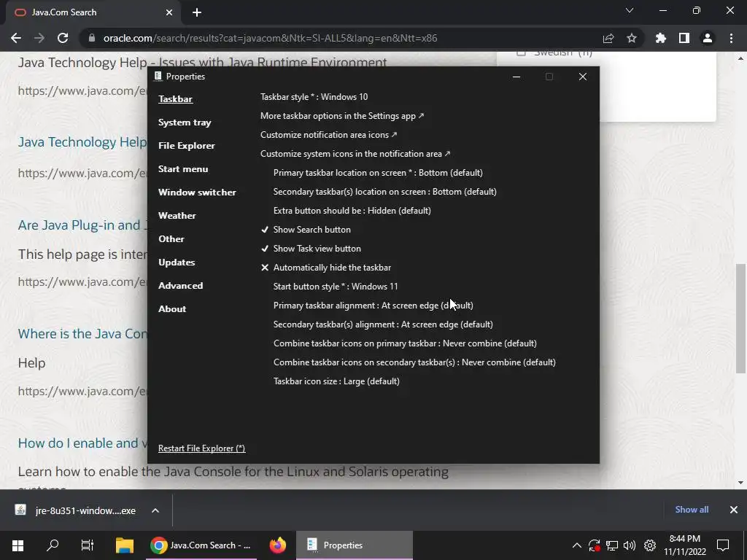Click Show all downloads

click(x=692, y=510)
